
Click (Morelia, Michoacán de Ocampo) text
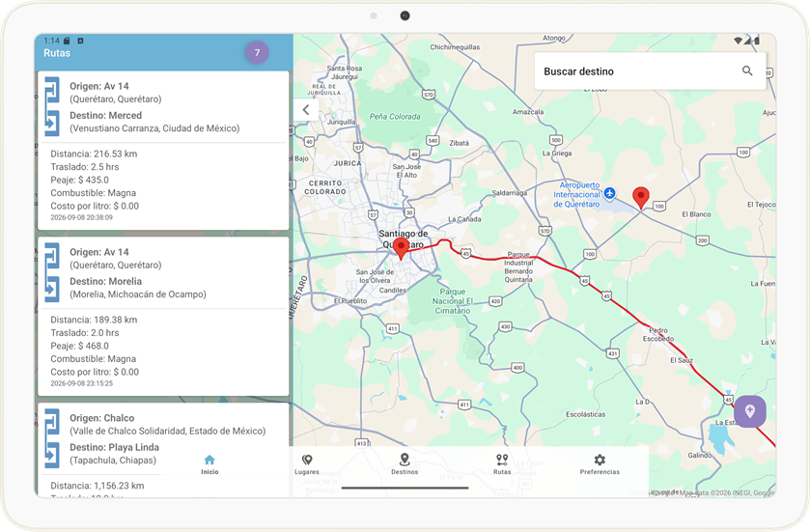tap(138, 294)
